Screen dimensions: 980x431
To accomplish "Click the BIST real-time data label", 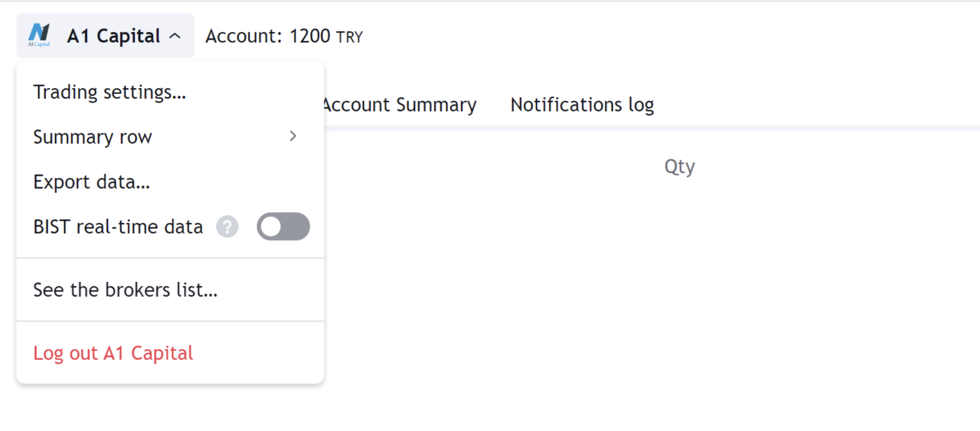I will coord(118,227).
